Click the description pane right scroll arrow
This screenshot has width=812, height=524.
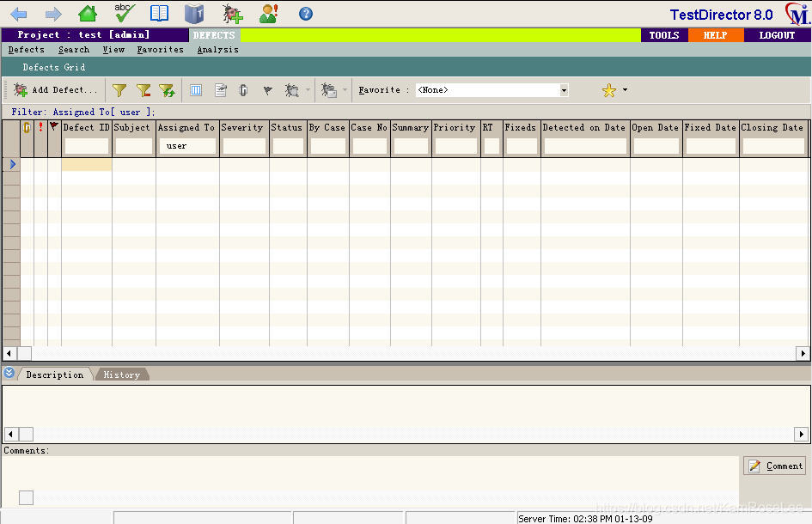click(801, 434)
